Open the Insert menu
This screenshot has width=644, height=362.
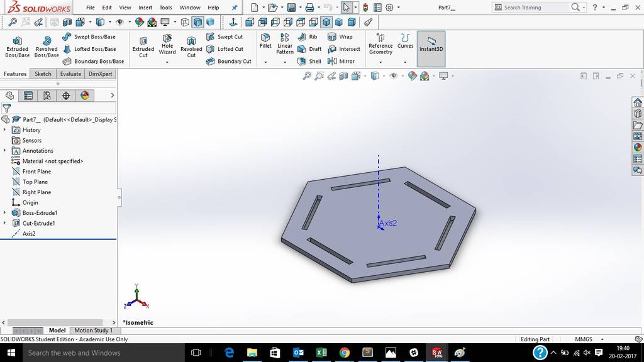(x=145, y=8)
